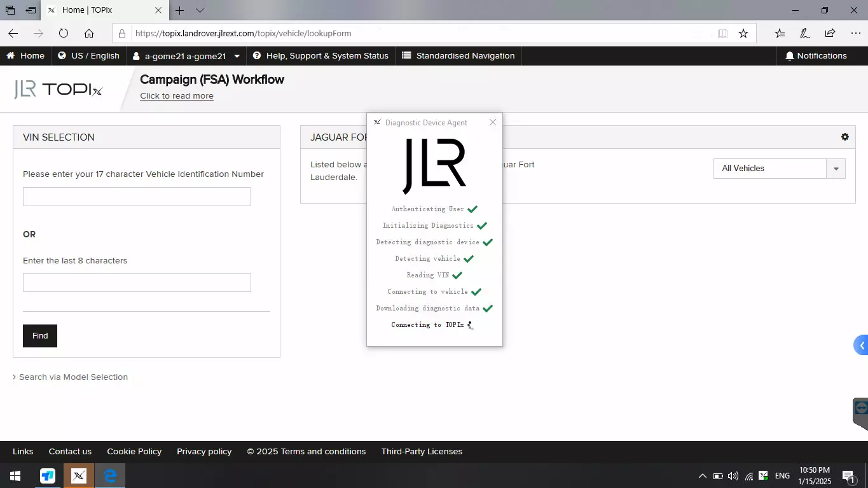Screen dimensions: 868x488
Task: Add this page to favorites star
Action: click(743, 34)
